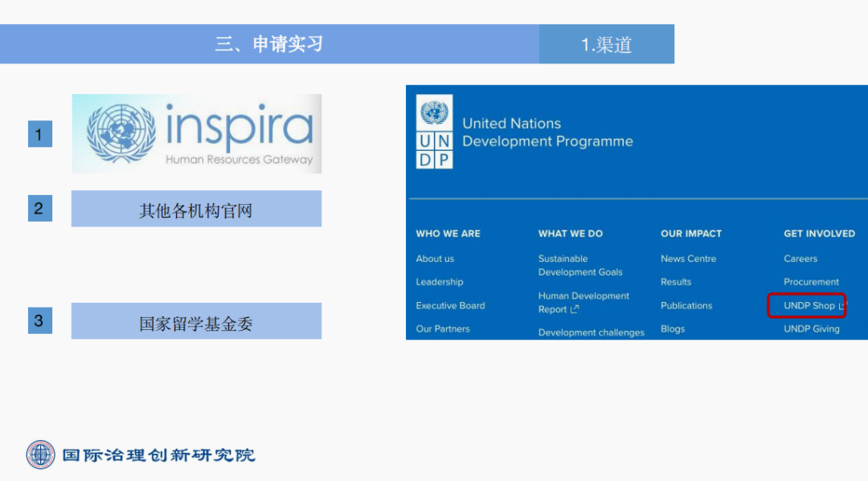Open the Procurement link
Screen dimensions: 868x481
811,282
